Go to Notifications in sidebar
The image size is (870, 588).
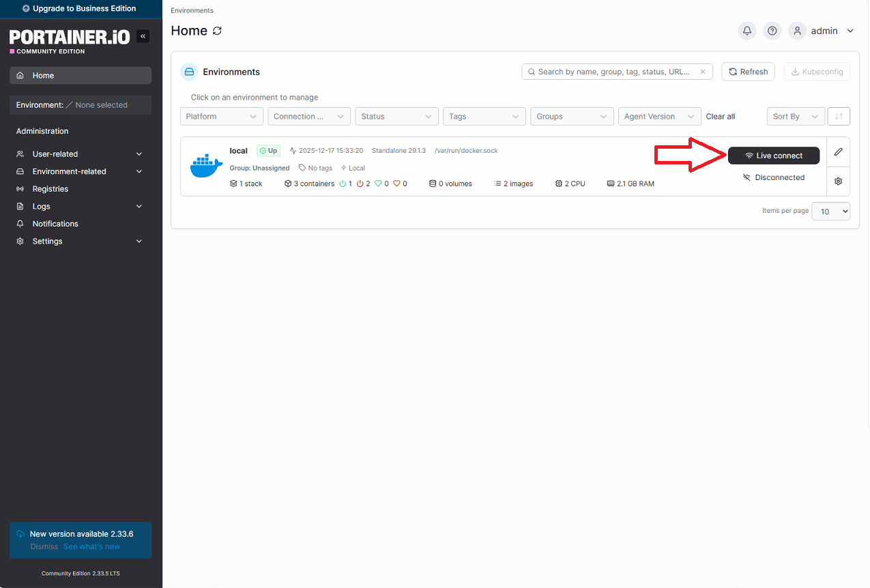click(55, 224)
